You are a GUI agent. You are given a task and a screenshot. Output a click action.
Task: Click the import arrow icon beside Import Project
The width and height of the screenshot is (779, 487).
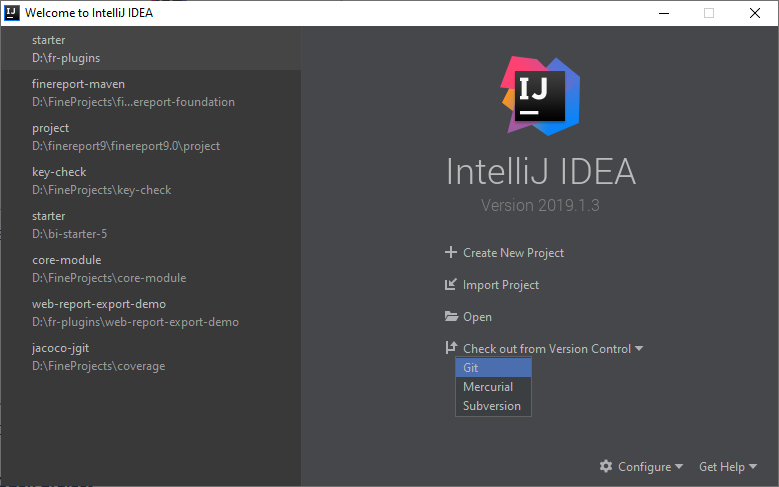pos(451,285)
